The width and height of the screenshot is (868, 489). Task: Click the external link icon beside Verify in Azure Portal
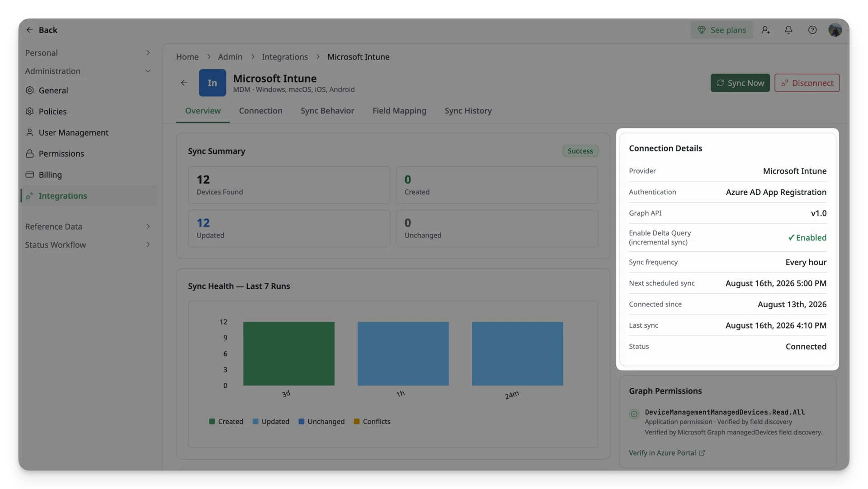point(702,453)
